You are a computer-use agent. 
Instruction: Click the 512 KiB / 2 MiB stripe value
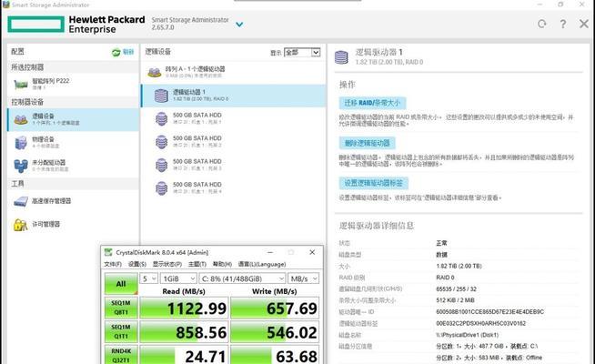[455, 300]
